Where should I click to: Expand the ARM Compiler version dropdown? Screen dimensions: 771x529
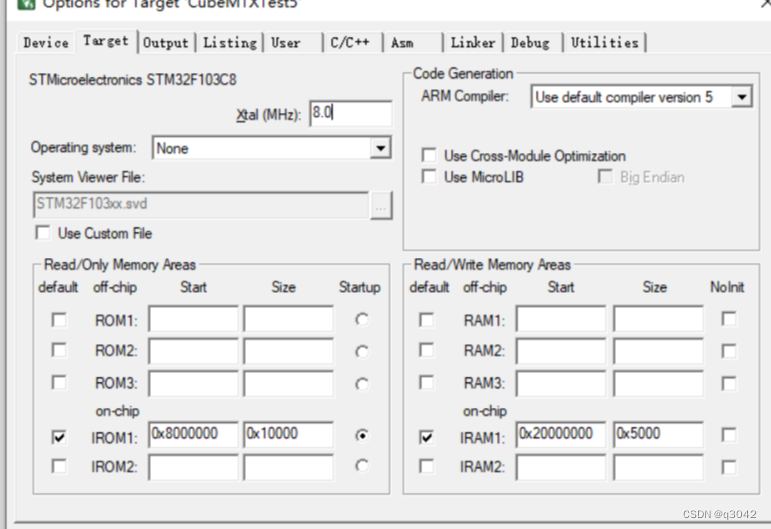[642, 97]
